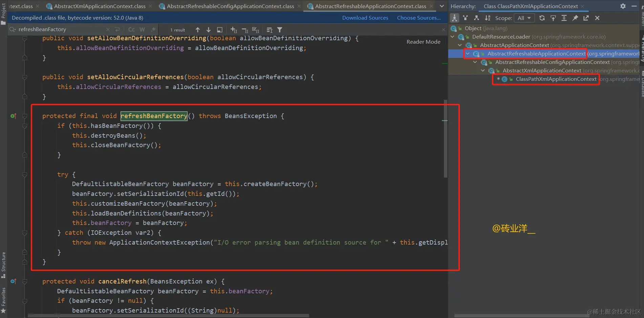The image size is (644, 318).
Task: Open multiline search options icon
Action: pyautogui.click(x=270, y=30)
